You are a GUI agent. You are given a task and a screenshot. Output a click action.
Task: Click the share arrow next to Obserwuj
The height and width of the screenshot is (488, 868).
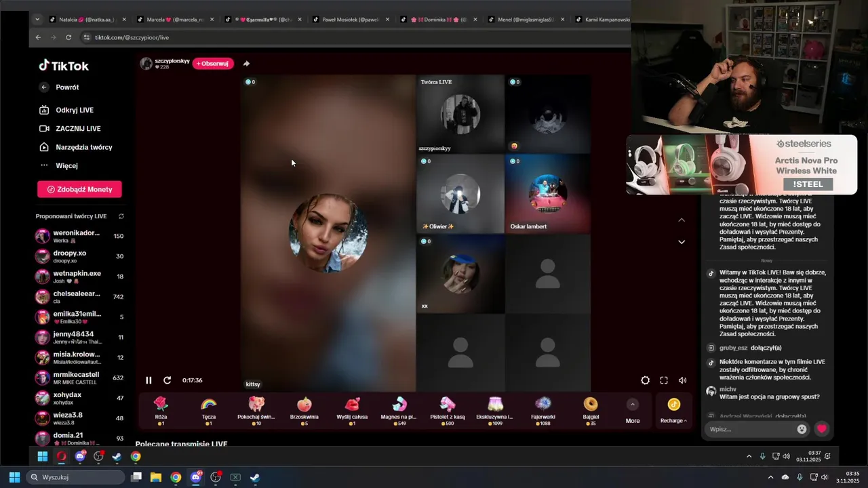(x=246, y=64)
